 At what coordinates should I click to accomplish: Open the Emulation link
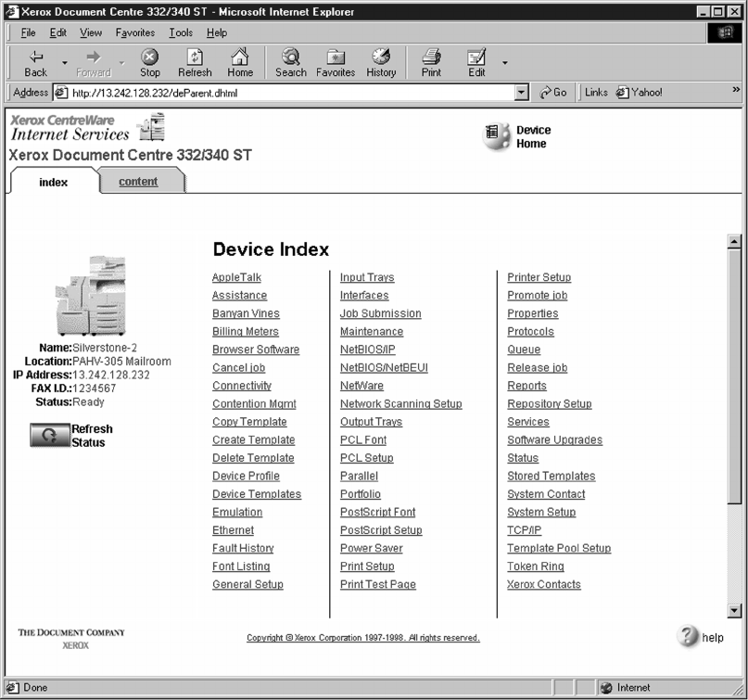[x=237, y=513]
